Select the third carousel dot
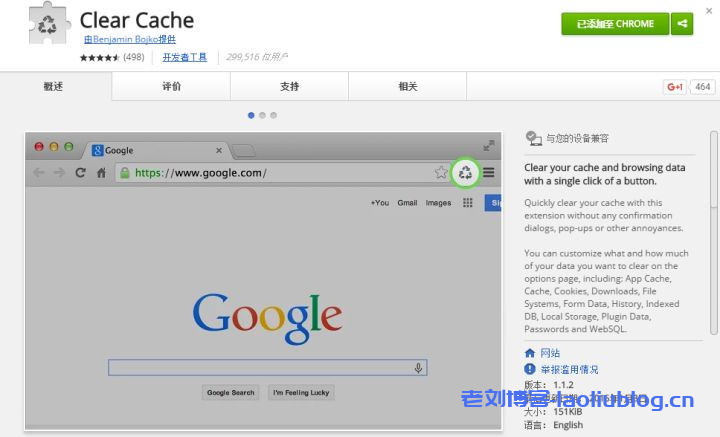Viewport: 720px width, 437px height. (274, 115)
